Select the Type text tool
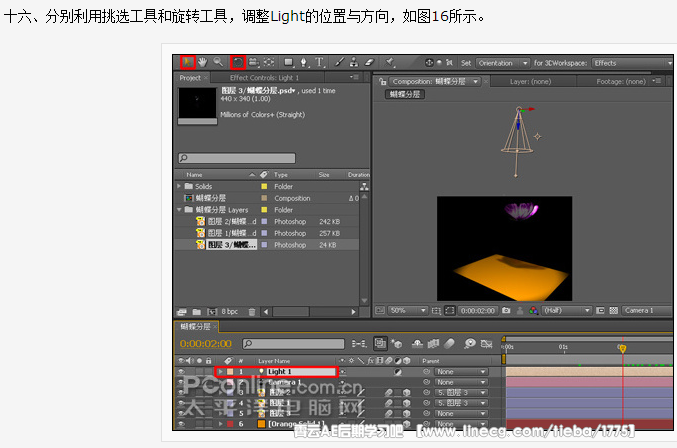The width and height of the screenshot is (677, 448). point(319,62)
